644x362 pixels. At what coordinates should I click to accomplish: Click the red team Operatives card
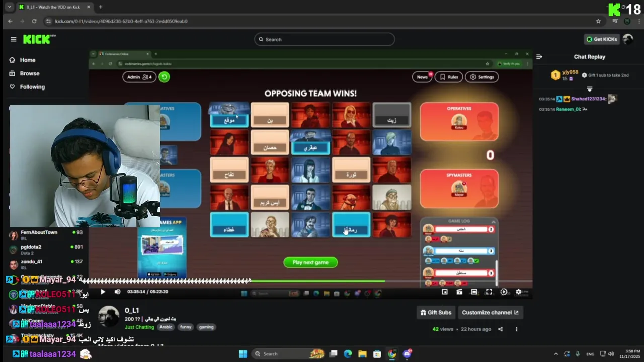point(459,122)
